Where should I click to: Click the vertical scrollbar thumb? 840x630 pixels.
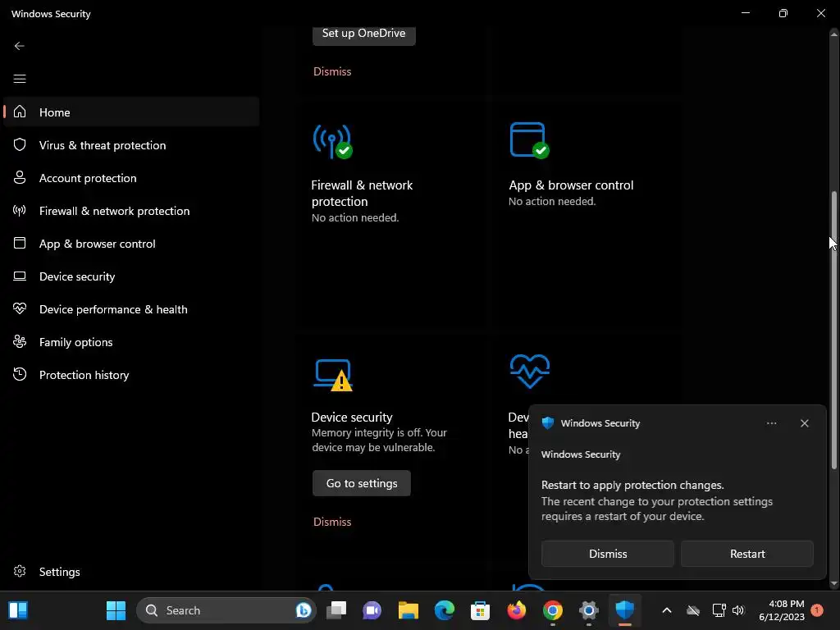833,331
